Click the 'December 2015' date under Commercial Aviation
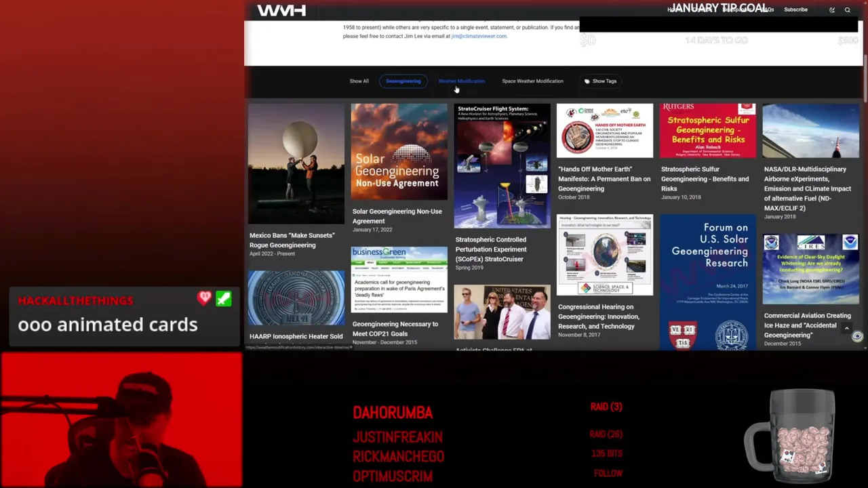This screenshot has width=868, height=488. [783, 344]
